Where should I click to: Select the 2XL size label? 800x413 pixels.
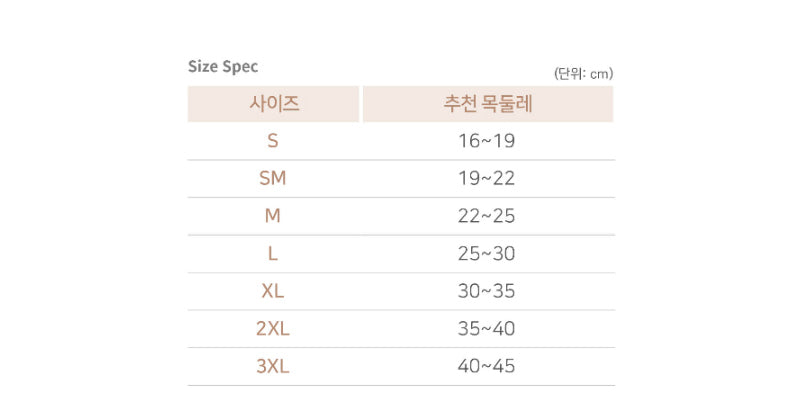tap(273, 329)
